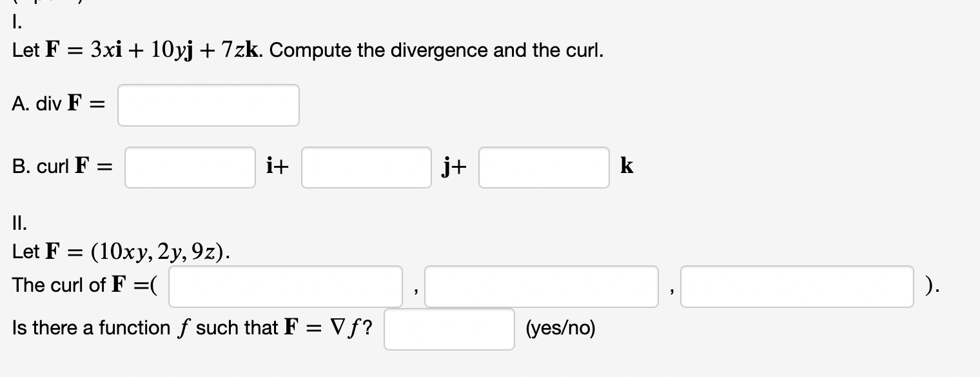Place cursor in the divergence answer field
The image size is (980, 377).
coord(208,105)
